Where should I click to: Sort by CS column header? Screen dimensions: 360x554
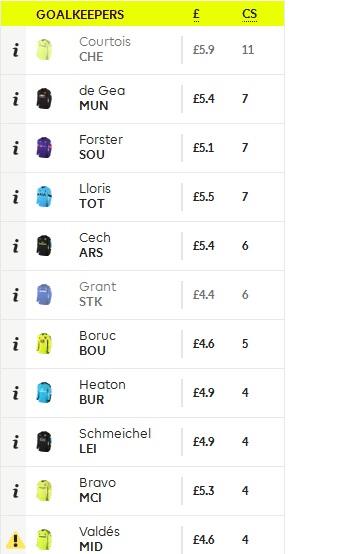click(249, 14)
